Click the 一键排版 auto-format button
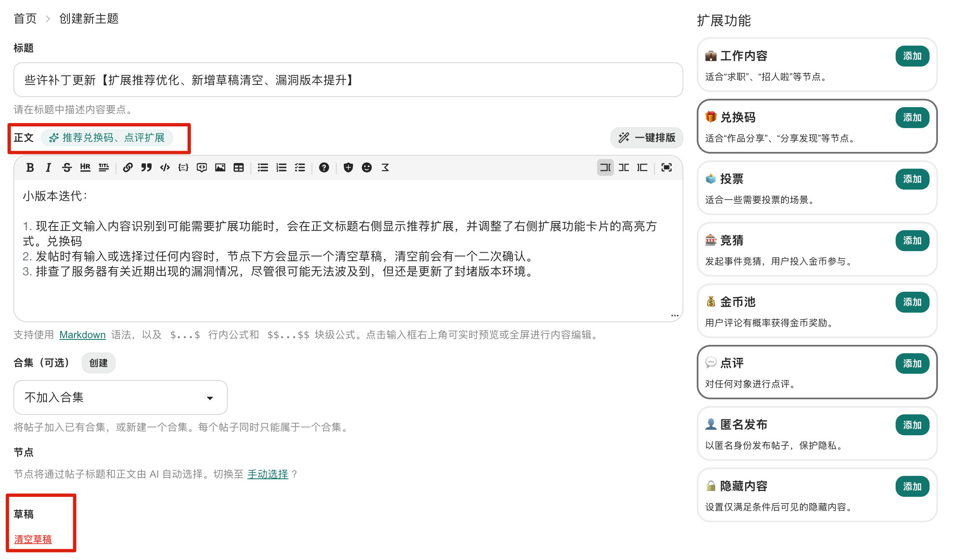This screenshot has height=560, width=953. click(x=647, y=138)
